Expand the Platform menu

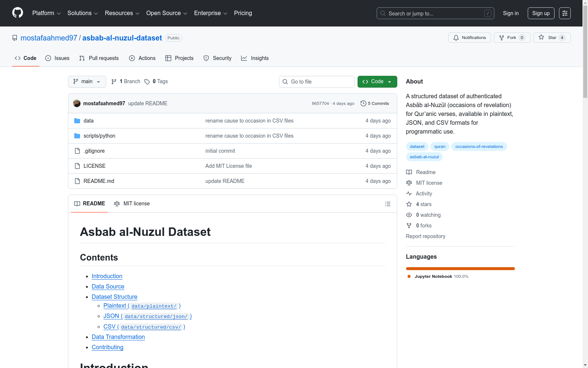46,13
